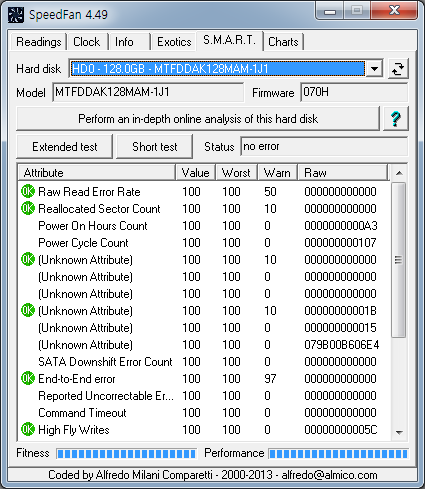Click the Warn value 50

click(270, 192)
